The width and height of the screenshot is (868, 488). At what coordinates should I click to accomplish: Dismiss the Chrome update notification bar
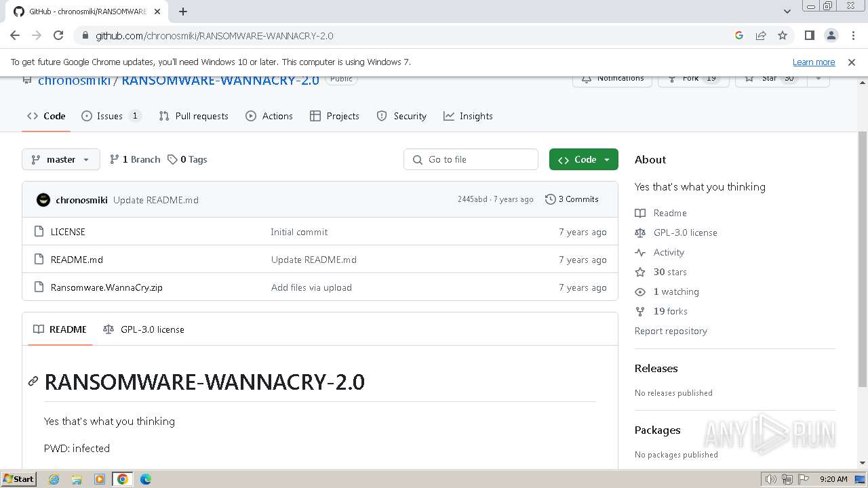[852, 62]
